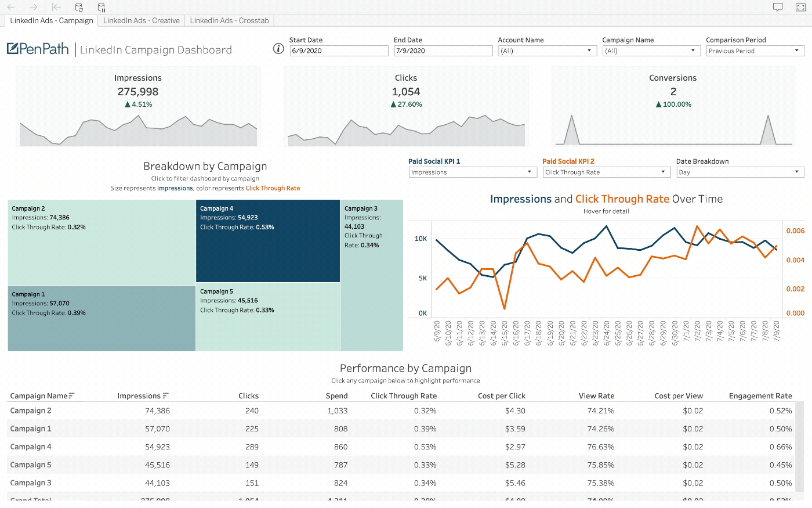Screen dimensions: 812x508
Task: Click the 289 clicks cell for Campaign 4
Action: (252, 446)
